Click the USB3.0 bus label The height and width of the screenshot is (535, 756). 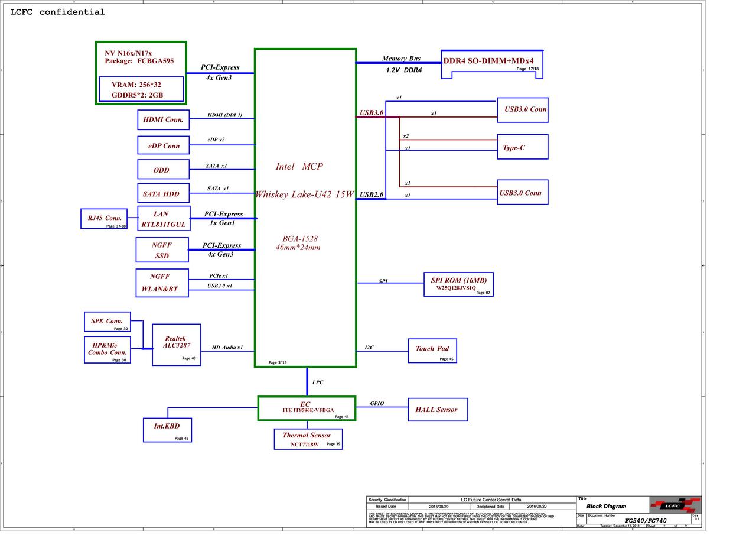pyautogui.click(x=372, y=112)
